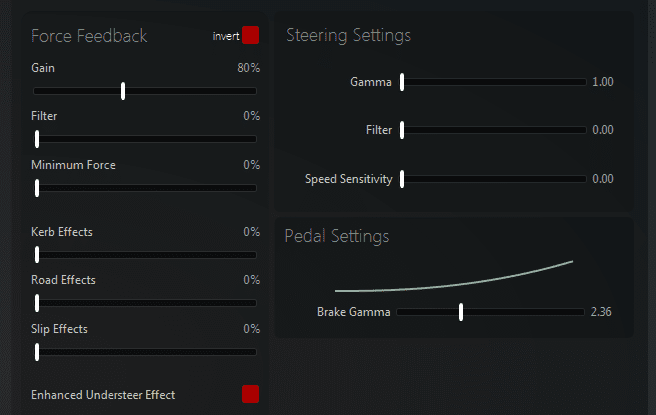Click the Pedal Settings heading
This screenshot has height=415, width=656.
click(337, 237)
